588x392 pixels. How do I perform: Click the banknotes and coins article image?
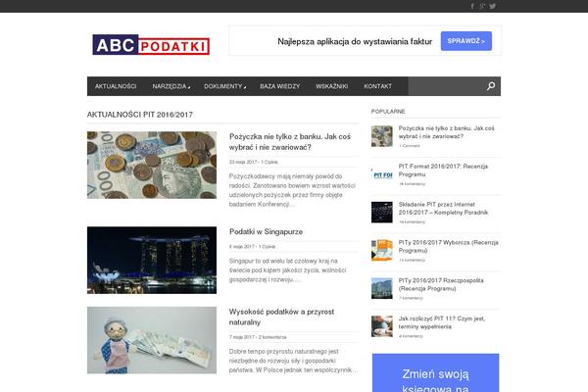click(151, 165)
